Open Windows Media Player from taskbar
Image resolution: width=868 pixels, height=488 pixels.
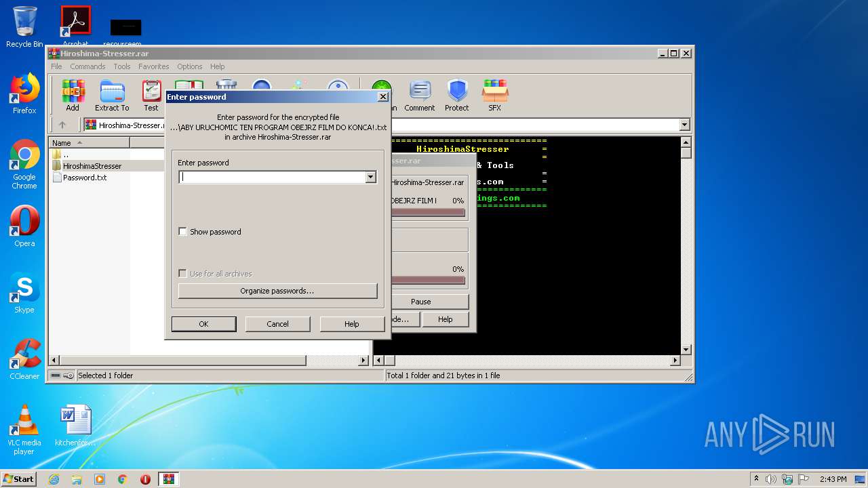coord(100,479)
